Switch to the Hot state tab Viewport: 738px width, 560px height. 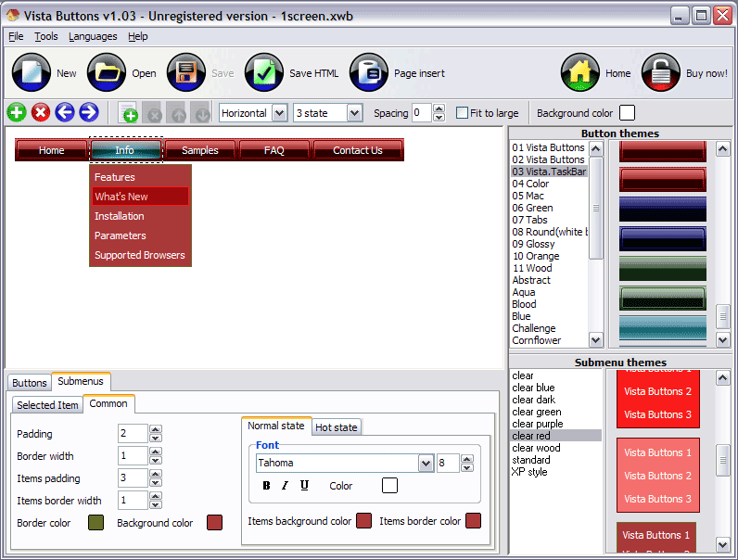[x=336, y=427]
